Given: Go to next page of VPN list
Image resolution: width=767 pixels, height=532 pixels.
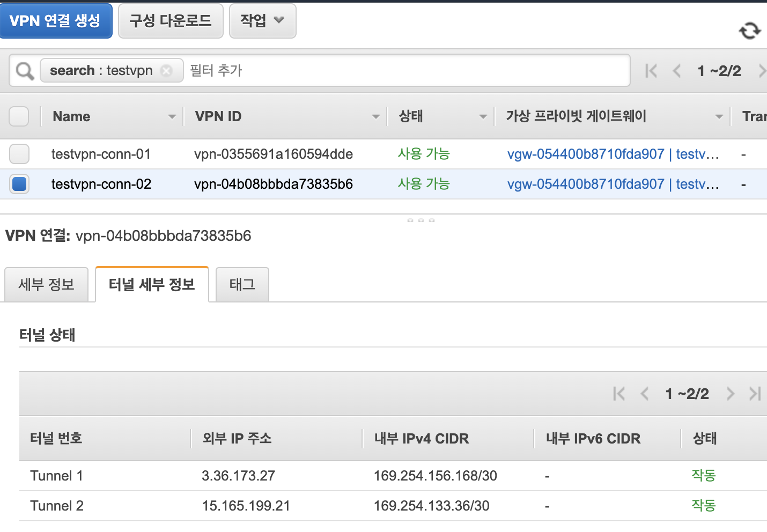Looking at the screenshot, I should pos(762,71).
